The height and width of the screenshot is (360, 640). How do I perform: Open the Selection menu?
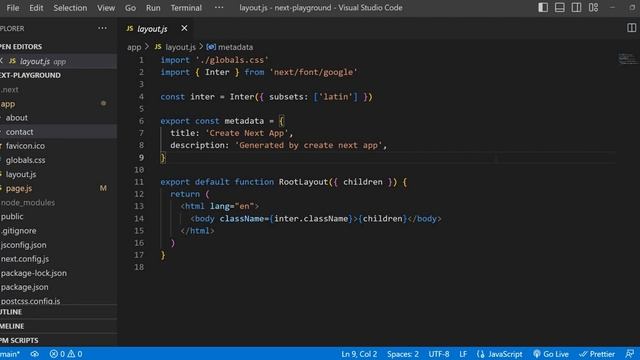point(70,8)
